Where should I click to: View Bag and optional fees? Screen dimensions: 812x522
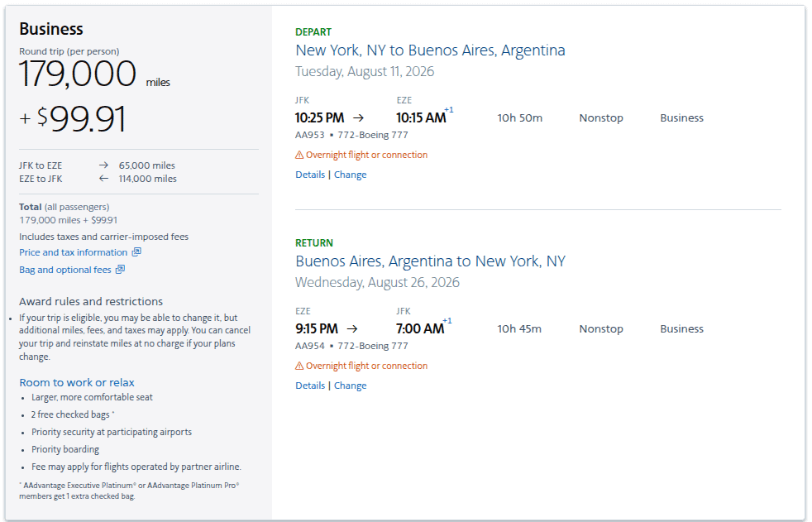click(66, 269)
